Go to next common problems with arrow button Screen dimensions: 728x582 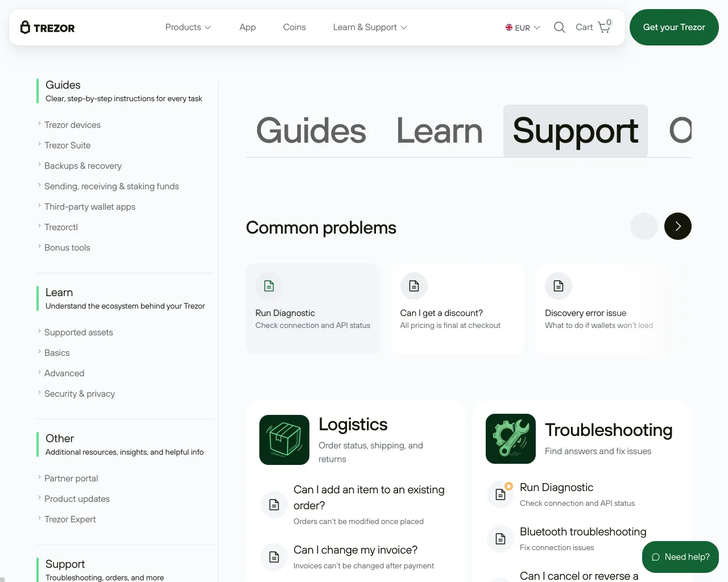coord(678,226)
